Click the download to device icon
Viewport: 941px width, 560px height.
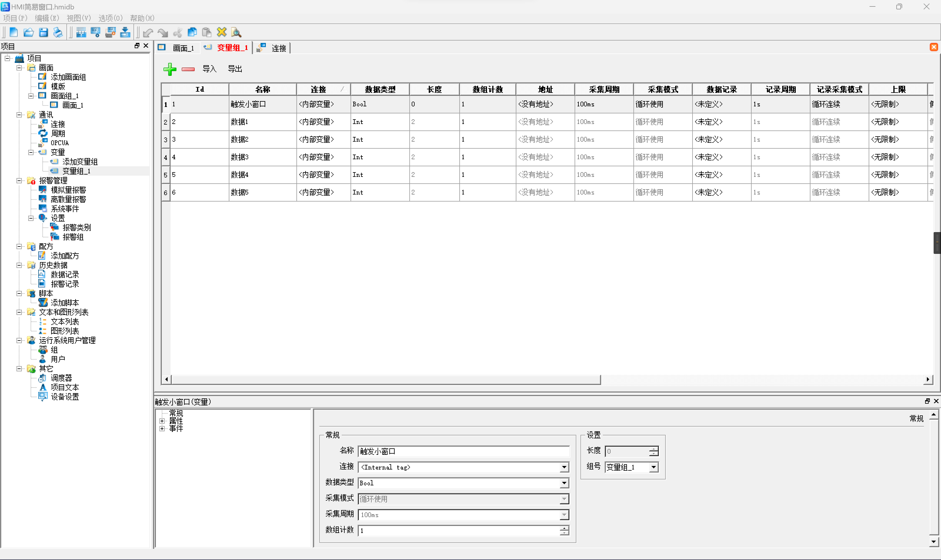tap(125, 32)
